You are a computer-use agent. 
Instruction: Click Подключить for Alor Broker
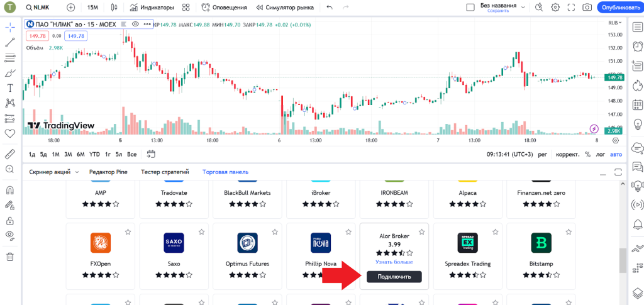click(x=394, y=277)
